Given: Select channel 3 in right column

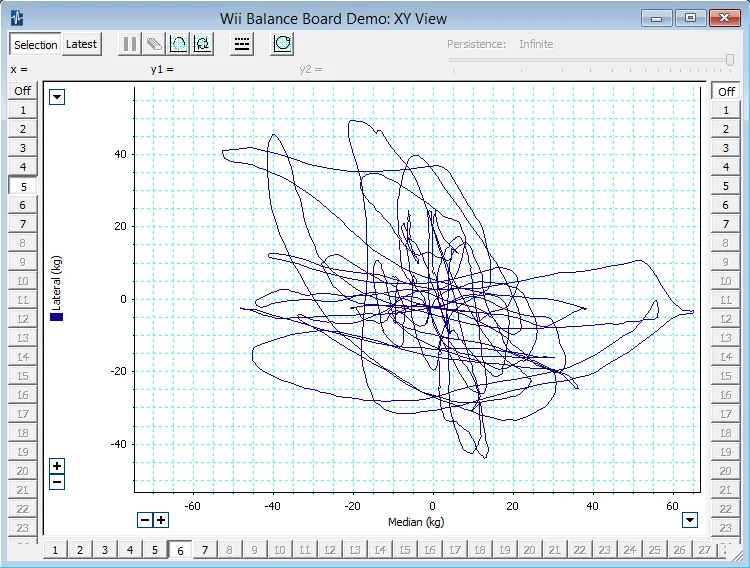Looking at the screenshot, I should coord(726,148).
